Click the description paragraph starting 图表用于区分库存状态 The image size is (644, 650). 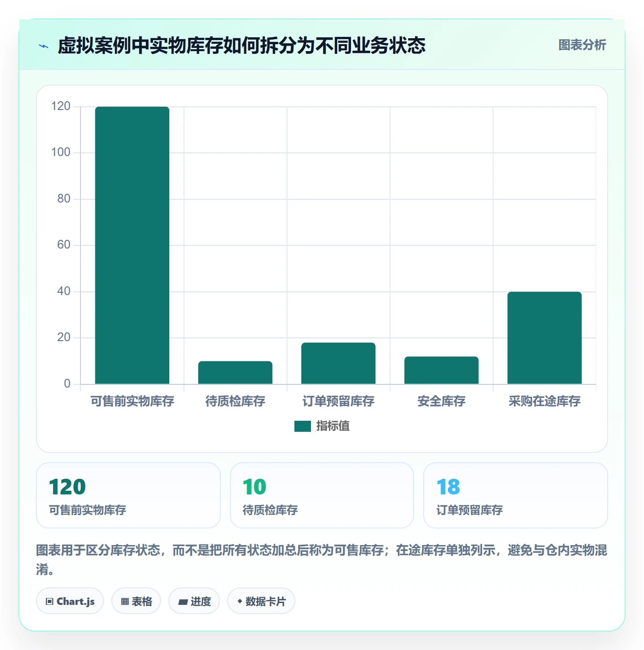click(322, 560)
